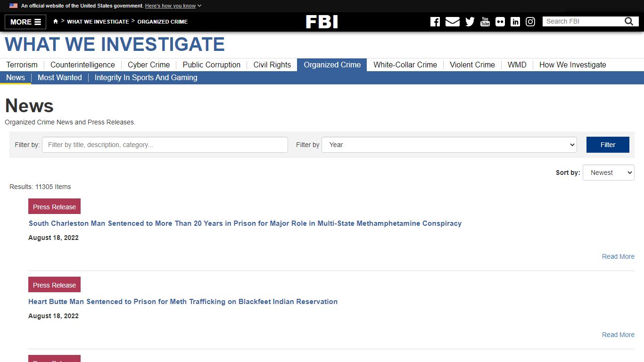This screenshot has width=644, height=362.
Task: Open Integrity In Sports And Gaming sub-tab
Action: coord(146,77)
